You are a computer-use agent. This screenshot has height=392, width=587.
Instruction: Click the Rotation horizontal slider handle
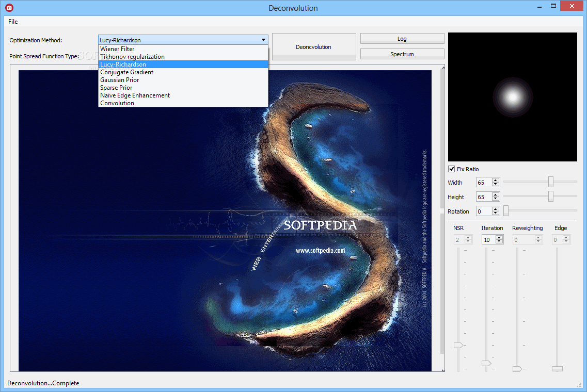tap(506, 210)
